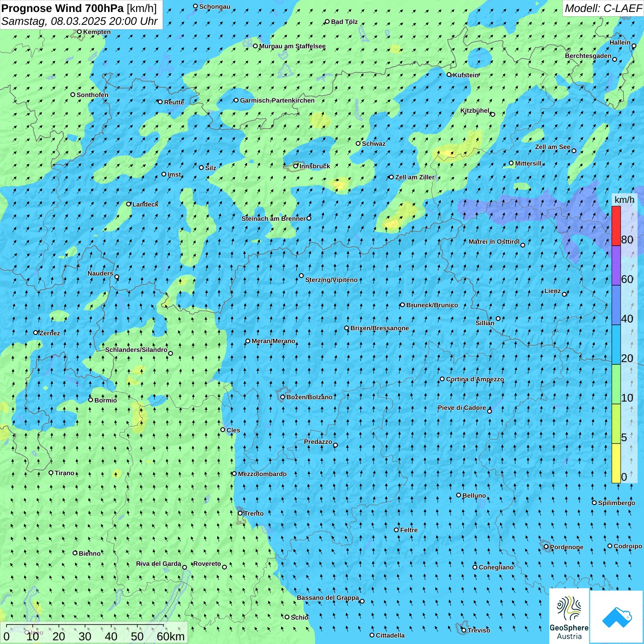Select the Reutte city label
Viewport: 644px width, 644px height.
point(174,102)
